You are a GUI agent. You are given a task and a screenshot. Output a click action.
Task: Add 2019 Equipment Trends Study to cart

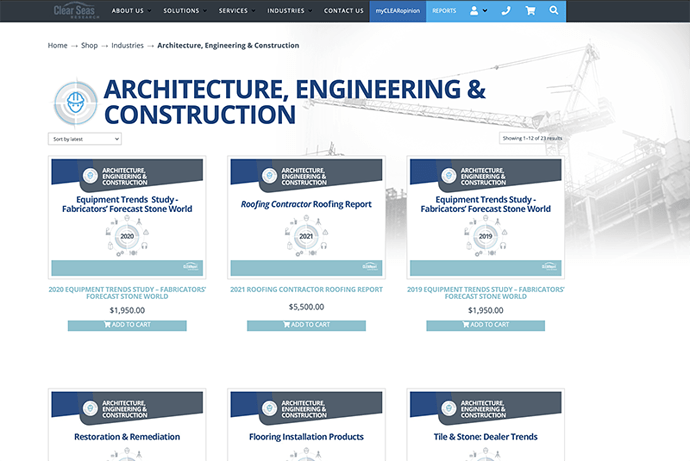coord(485,325)
